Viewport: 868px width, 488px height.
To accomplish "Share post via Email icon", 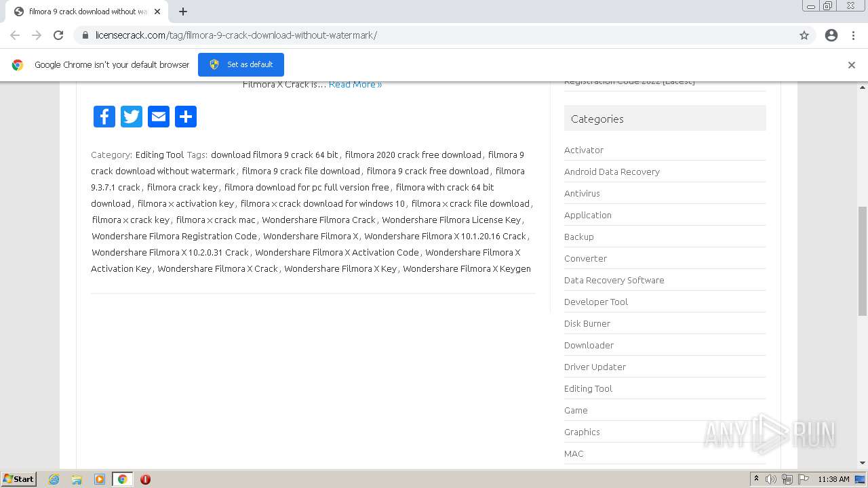I will click(159, 117).
